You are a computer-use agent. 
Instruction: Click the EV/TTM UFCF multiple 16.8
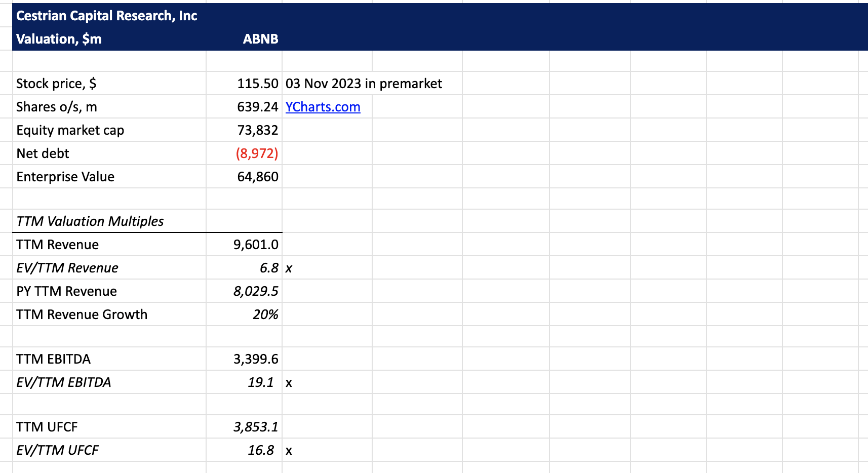click(x=260, y=450)
